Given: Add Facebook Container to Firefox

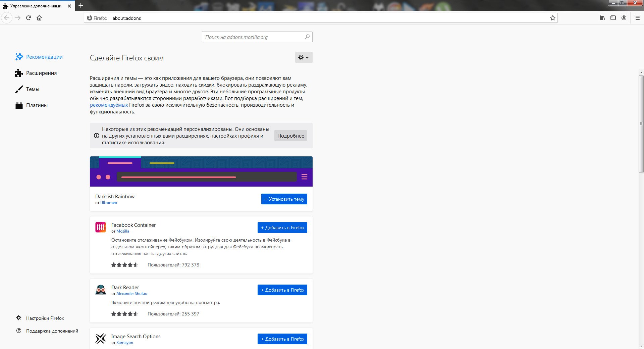Looking at the screenshot, I should (282, 228).
